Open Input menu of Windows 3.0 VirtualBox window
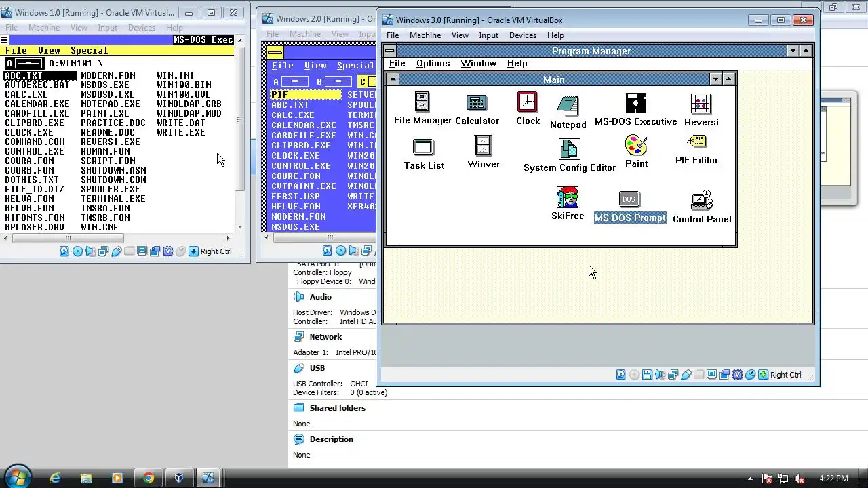Image resolution: width=868 pixels, height=488 pixels. click(488, 35)
